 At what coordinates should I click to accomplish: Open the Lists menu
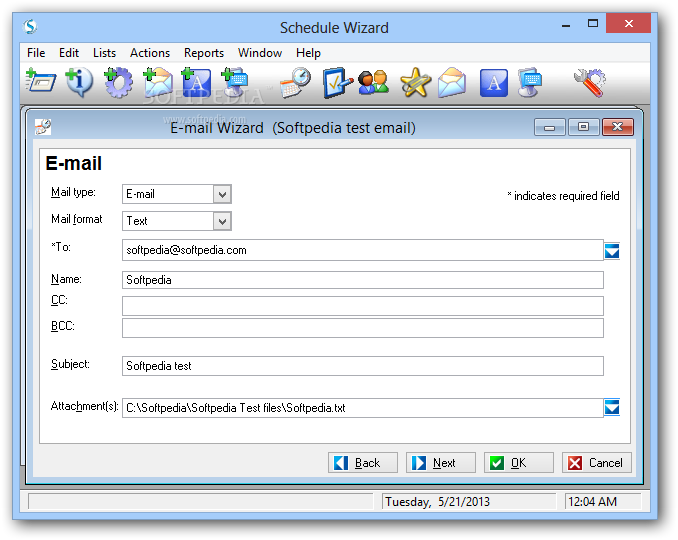pyautogui.click(x=104, y=53)
